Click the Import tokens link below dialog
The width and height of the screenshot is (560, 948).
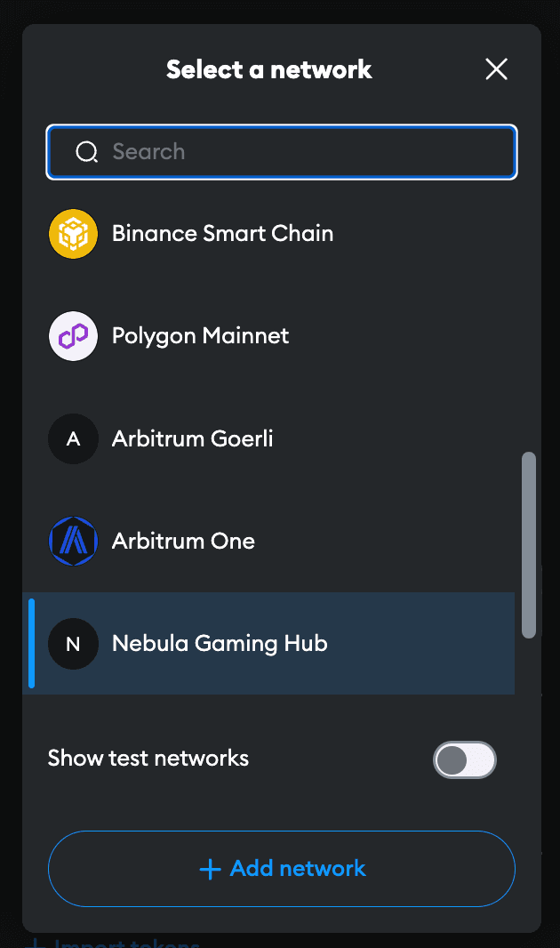pos(124,943)
